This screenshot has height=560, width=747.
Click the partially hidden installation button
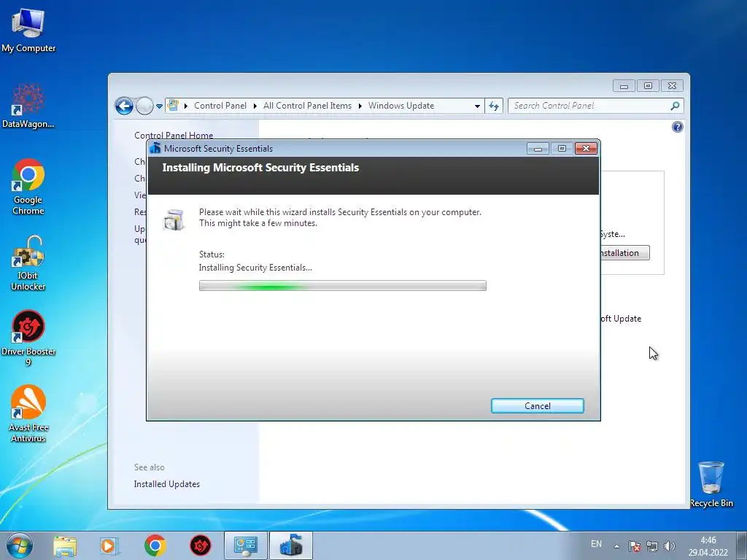coord(624,253)
